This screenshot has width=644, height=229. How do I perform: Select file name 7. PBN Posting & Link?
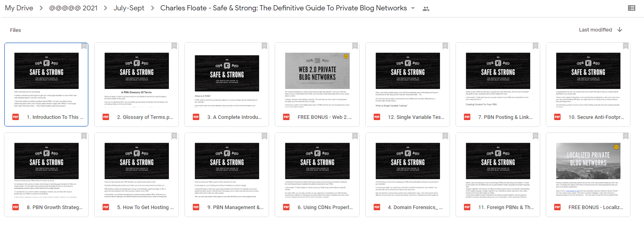505,117
